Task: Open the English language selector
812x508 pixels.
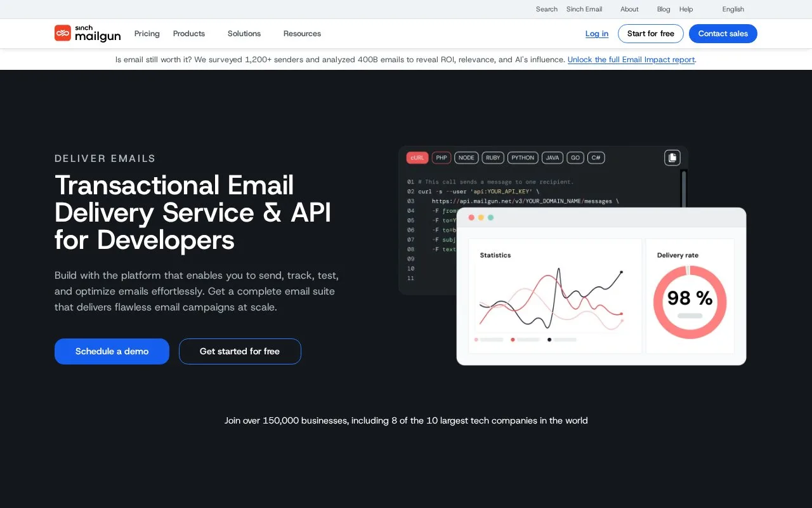Action: [733, 9]
